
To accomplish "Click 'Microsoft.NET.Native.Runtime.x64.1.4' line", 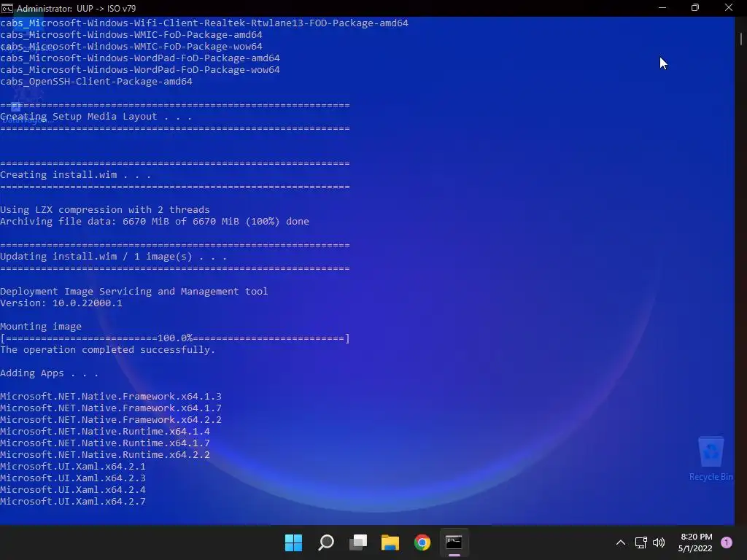I will point(105,432).
